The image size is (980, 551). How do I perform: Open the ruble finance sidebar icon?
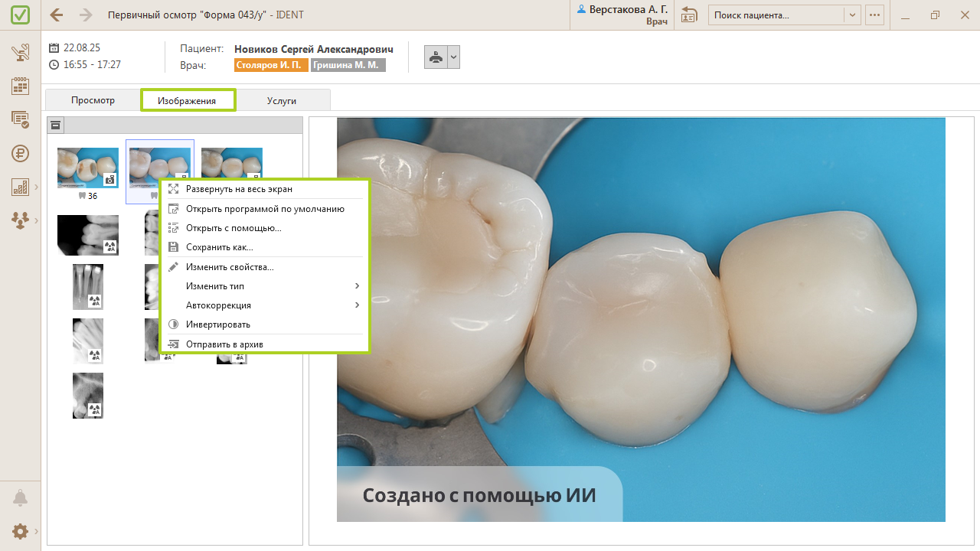coord(21,153)
